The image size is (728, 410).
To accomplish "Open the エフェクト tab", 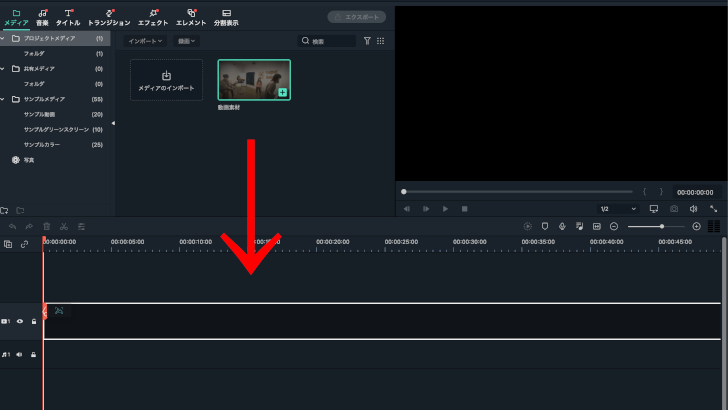I will [x=153, y=18].
